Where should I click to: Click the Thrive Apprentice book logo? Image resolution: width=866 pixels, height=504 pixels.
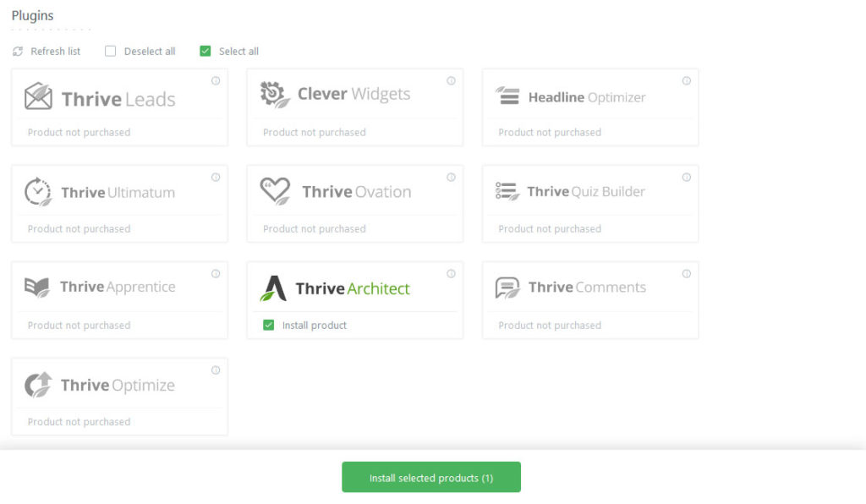coord(37,287)
